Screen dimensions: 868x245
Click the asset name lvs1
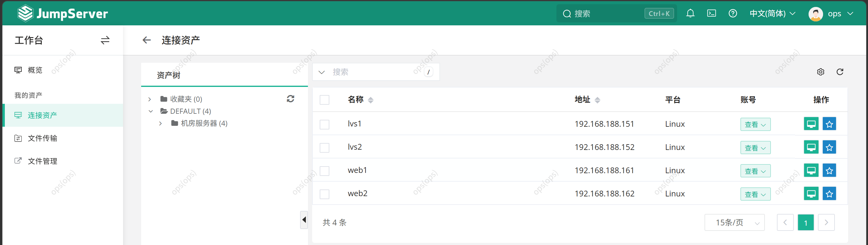(x=354, y=124)
